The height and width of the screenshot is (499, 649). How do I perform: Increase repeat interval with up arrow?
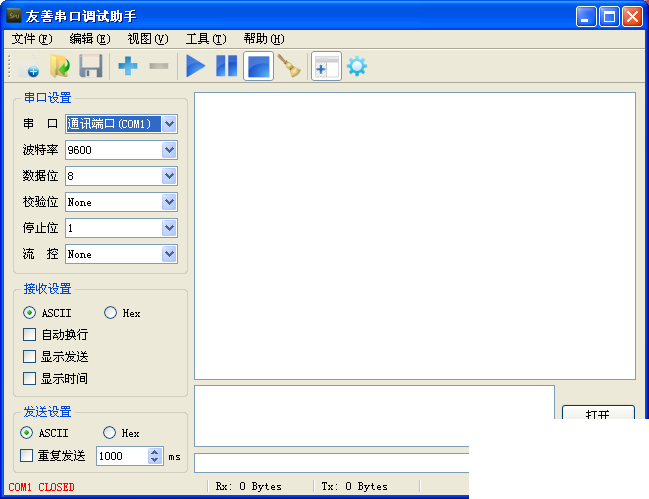tap(155, 452)
